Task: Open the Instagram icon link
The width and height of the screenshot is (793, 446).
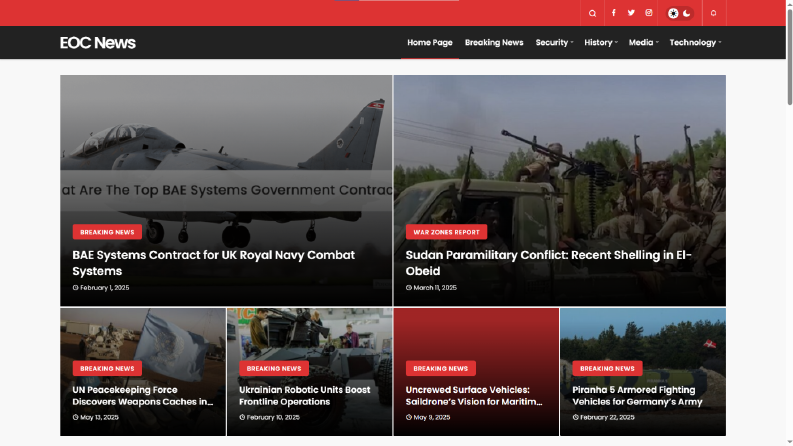Action: click(x=649, y=13)
